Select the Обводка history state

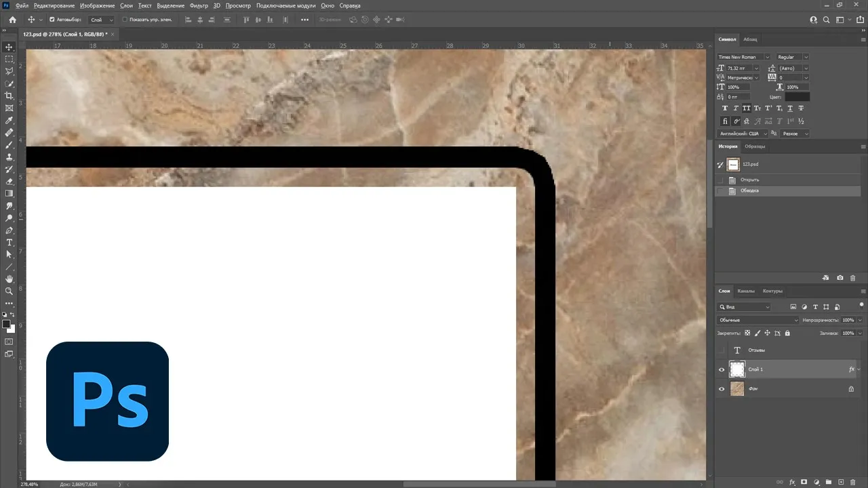pos(789,191)
